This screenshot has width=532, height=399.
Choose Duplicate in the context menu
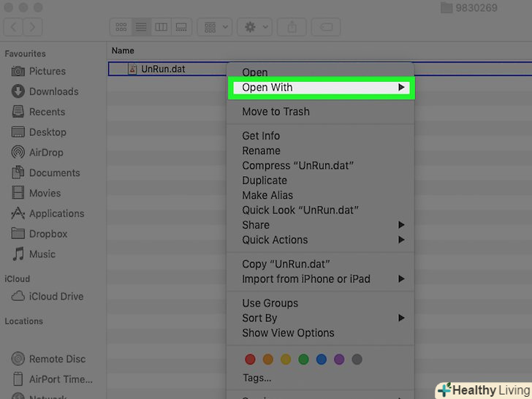pyautogui.click(x=320, y=180)
